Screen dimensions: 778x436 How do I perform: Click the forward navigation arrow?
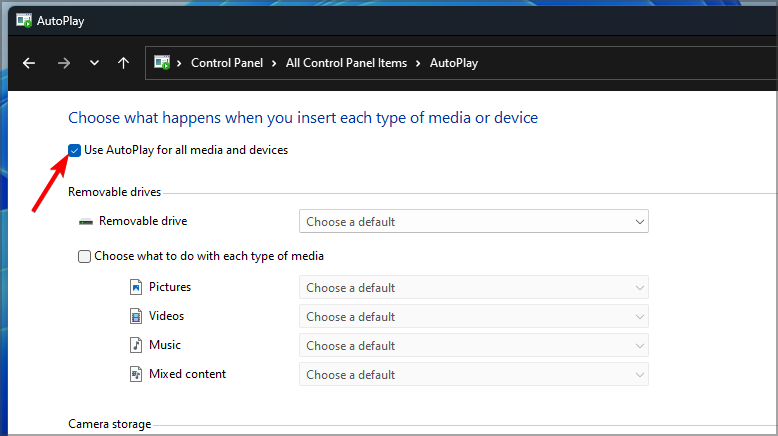point(64,63)
